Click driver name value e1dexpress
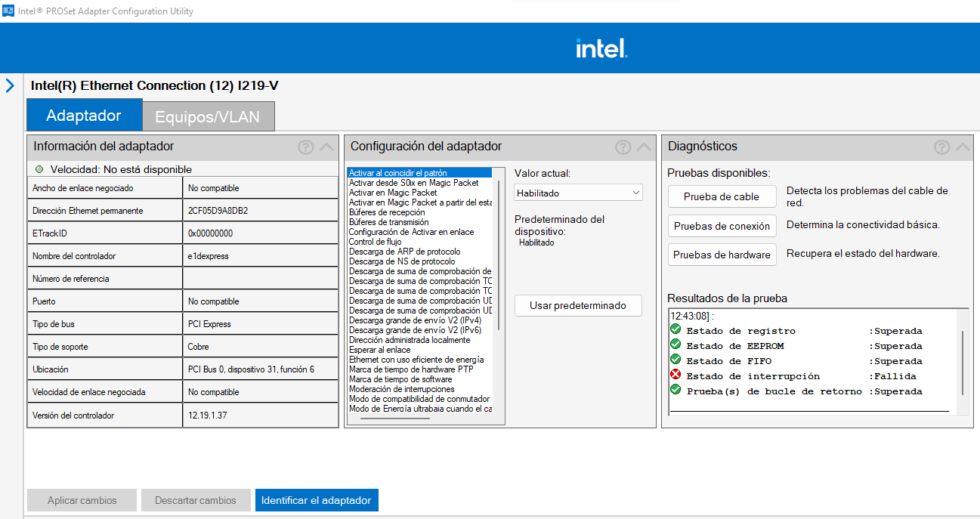 pos(208,256)
